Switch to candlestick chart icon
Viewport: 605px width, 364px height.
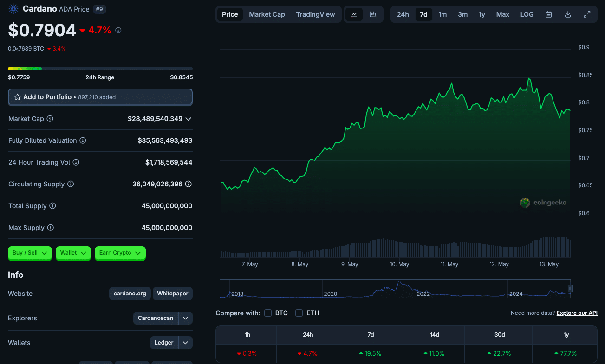click(373, 14)
